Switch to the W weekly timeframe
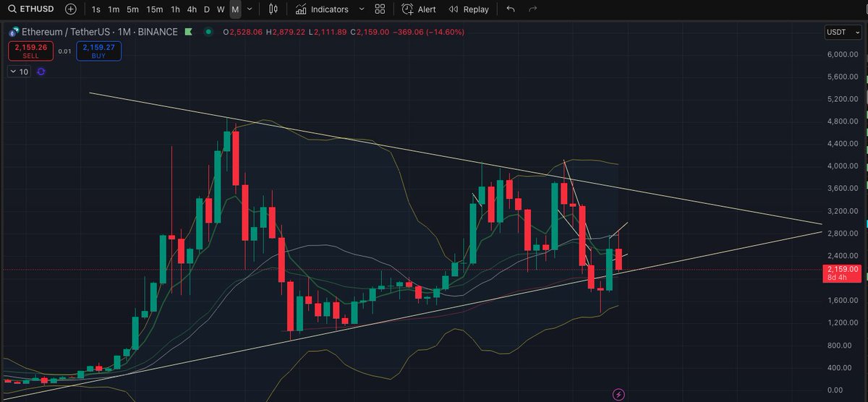 click(x=221, y=9)
